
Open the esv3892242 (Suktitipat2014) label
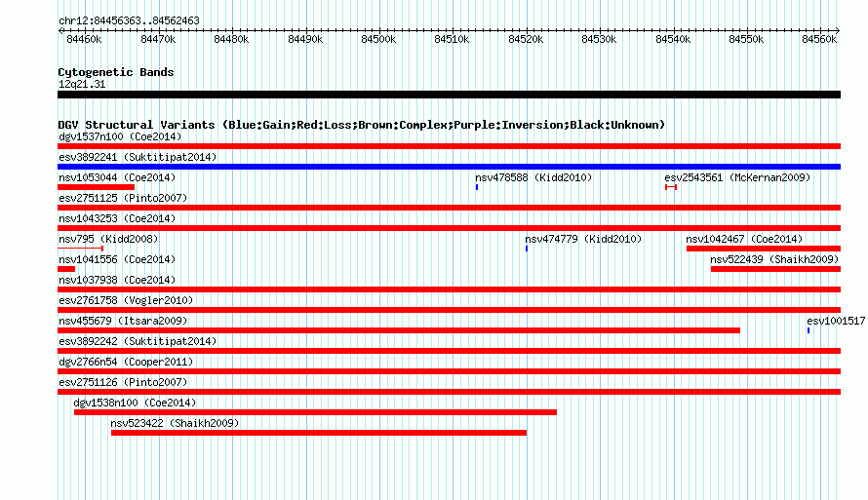coord(138,341)
